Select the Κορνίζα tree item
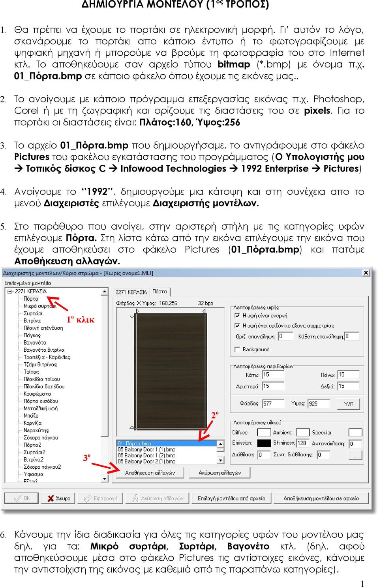 point(32,423)
